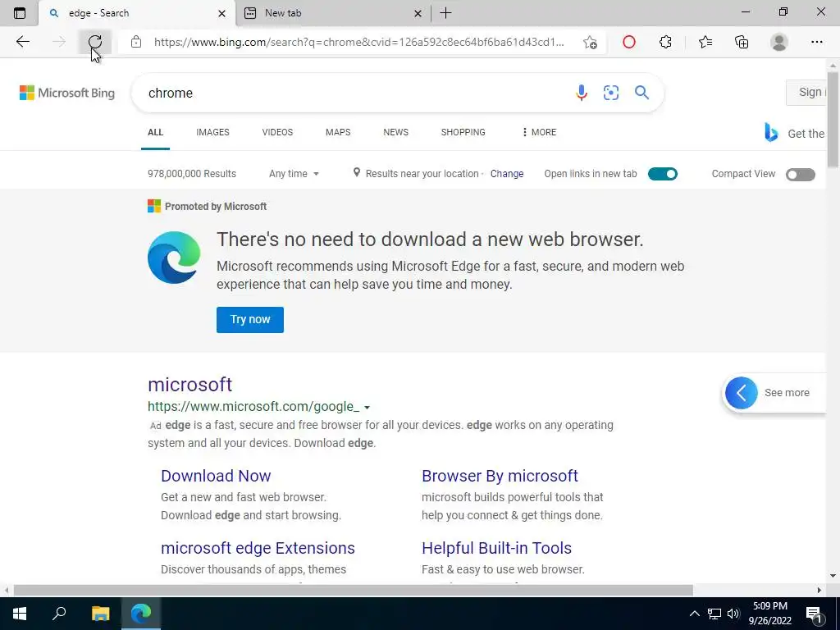Open the Extensions puzzle icon

point(665,42)
